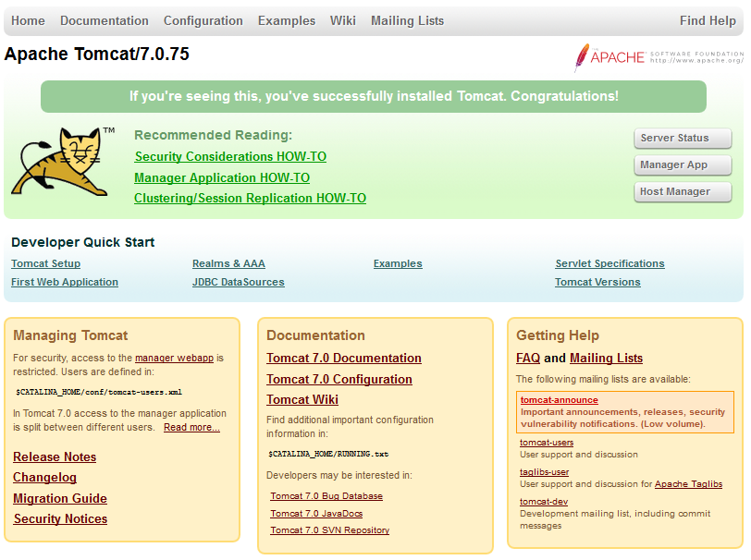Open the Changelog link
The height and width of the screenshot is (560, 751).
(44, 478)
